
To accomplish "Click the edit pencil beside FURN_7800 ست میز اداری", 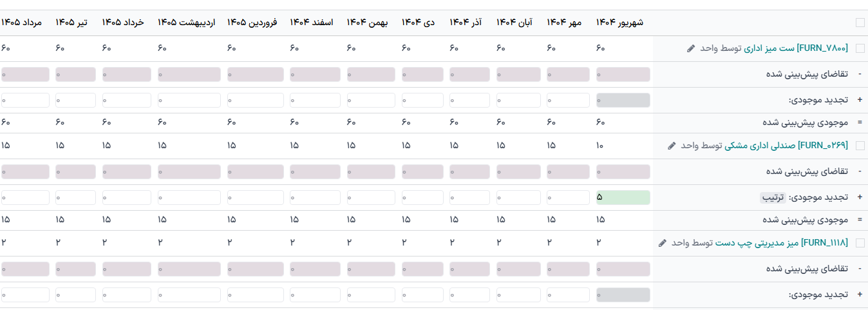I will 692,48.
